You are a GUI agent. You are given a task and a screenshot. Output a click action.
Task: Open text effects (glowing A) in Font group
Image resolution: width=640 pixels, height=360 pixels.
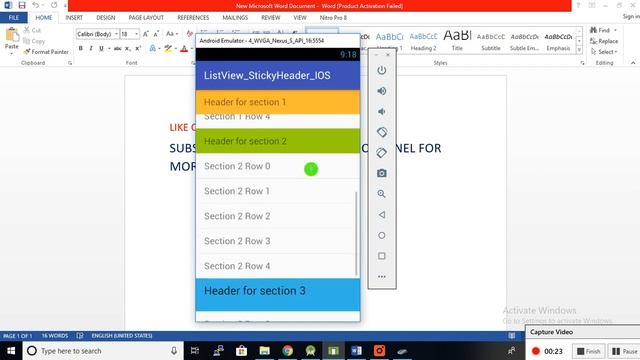154,49
